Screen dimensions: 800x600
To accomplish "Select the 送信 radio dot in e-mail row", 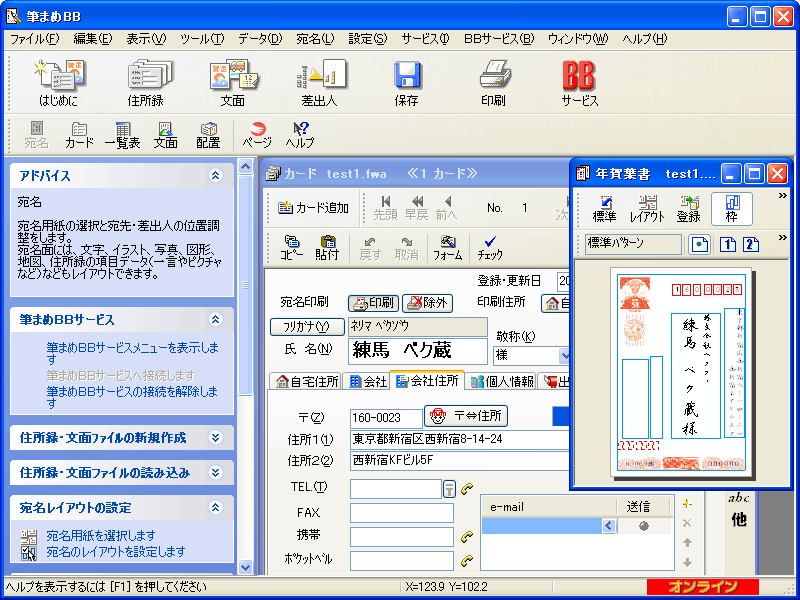I will click(x=644, y=526).
